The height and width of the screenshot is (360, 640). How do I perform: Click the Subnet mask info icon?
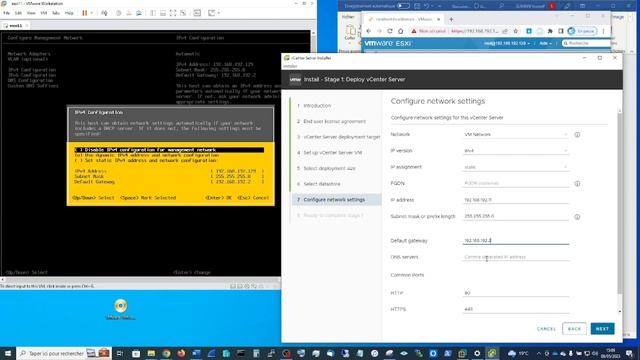click(577, 217)
